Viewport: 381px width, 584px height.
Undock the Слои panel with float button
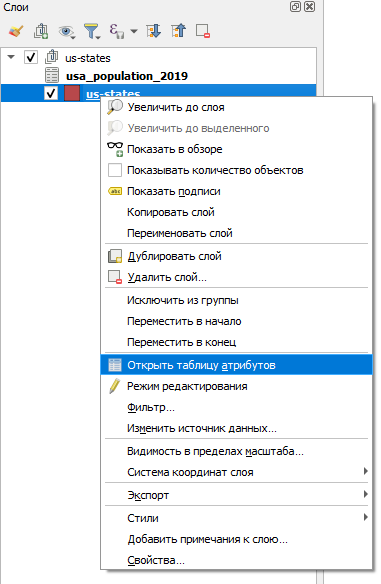click(295, 7)
